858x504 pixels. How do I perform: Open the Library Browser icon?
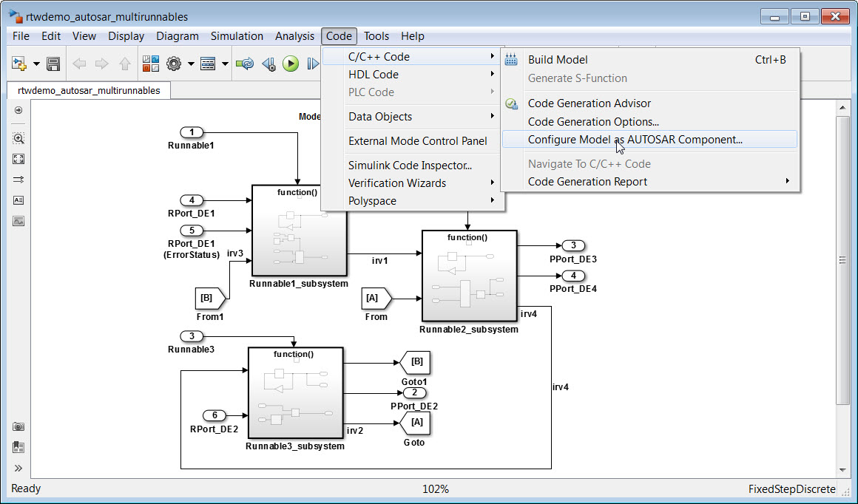click(x=151, y=64)
